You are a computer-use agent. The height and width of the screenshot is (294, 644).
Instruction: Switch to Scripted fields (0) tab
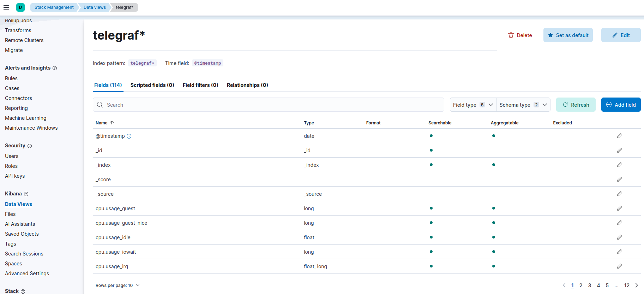[152, 85]
